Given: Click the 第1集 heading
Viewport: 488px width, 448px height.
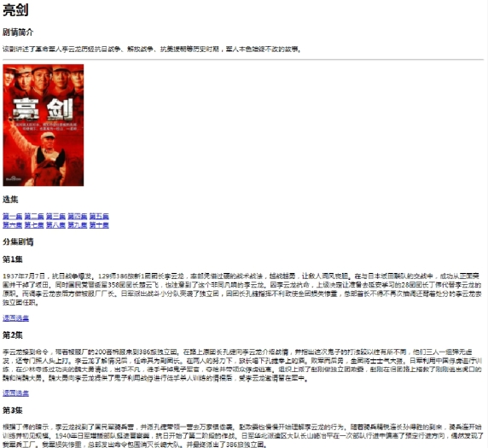Looking at the screenshot, I should click(13, 259).
